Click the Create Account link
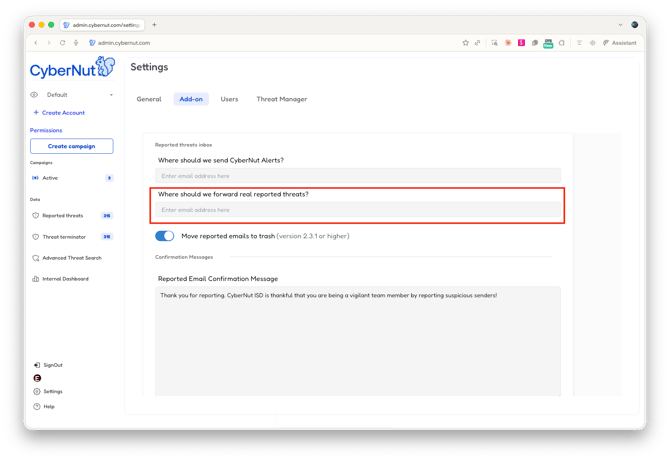 [59, 113]
